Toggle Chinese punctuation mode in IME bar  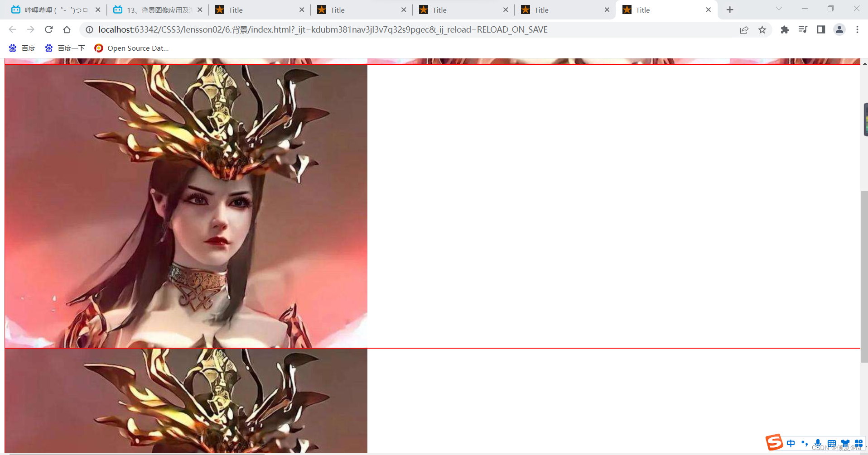click(805, 443)
